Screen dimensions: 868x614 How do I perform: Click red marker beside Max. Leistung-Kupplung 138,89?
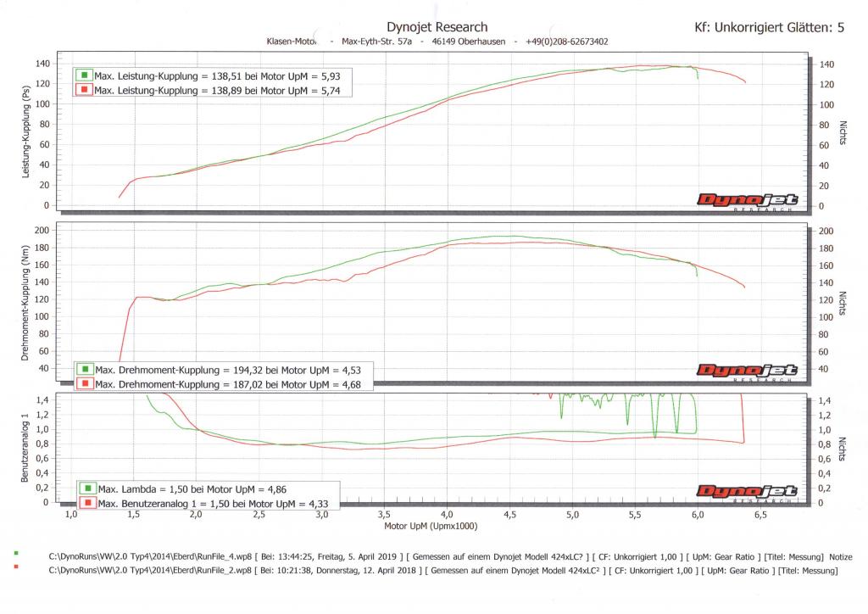pos(84,89)
